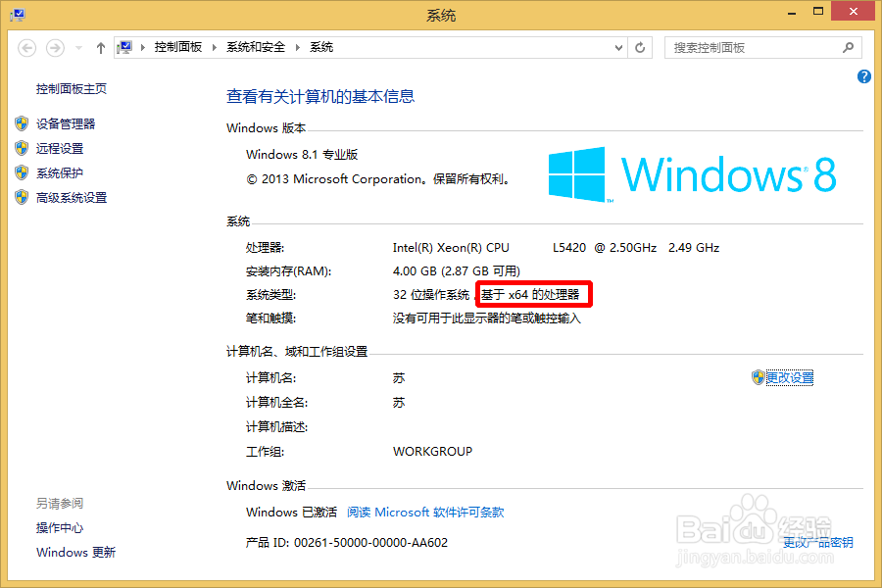Screen dimensions: 882x588
Task: Open 远程设置 from the sidebar
Action: (x=60, y=149)
